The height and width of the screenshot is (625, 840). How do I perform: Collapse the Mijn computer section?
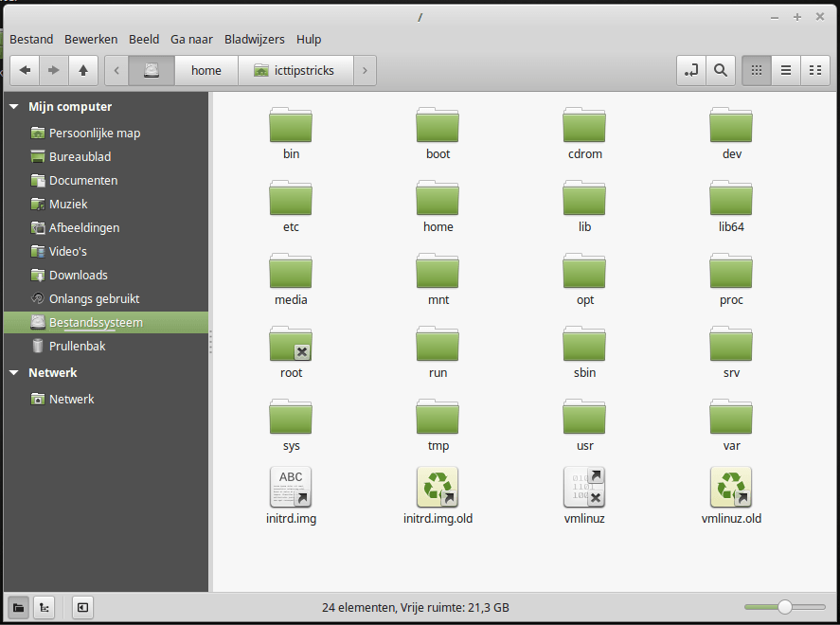pyautogui.click(x=14, y=107)
